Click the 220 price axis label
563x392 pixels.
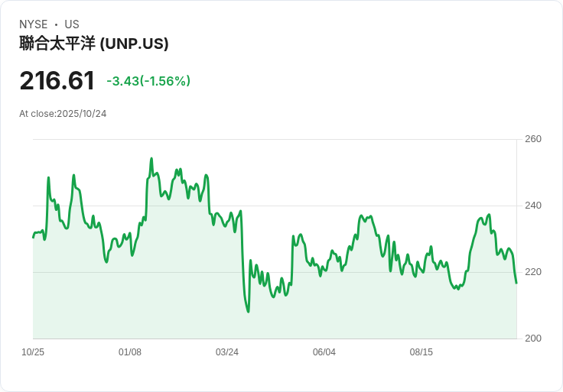[x=533, y=272]
